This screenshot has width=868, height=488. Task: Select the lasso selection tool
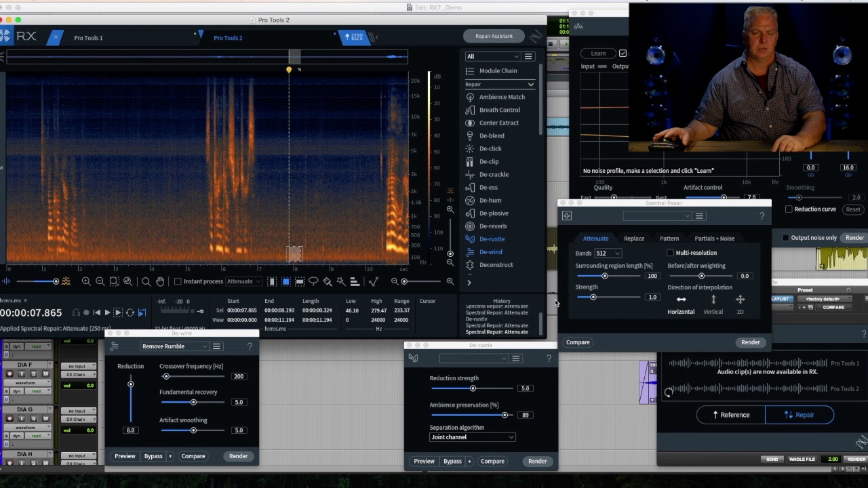click(313, 281)
